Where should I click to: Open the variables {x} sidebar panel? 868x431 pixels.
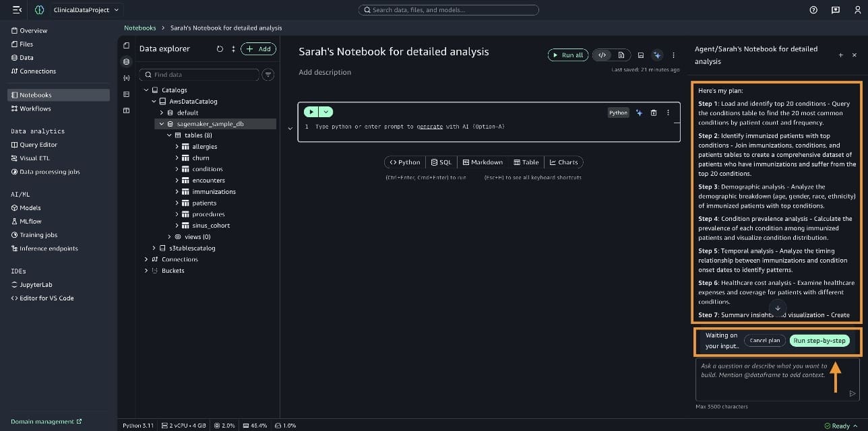tap(126, 78)
